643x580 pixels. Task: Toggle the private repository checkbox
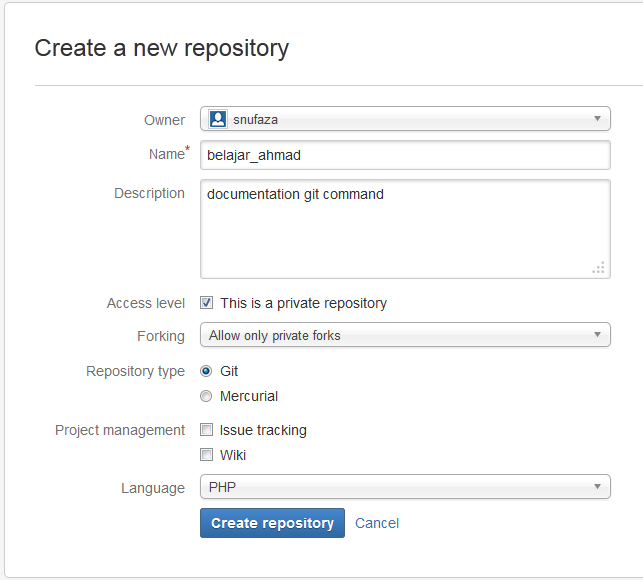click(x=206, y=303)
